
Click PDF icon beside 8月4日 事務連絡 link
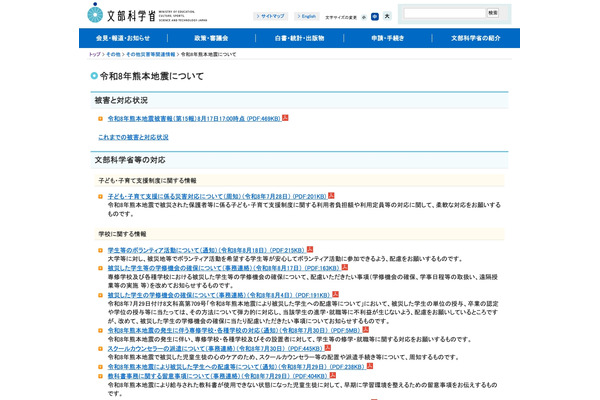point(336,294)
